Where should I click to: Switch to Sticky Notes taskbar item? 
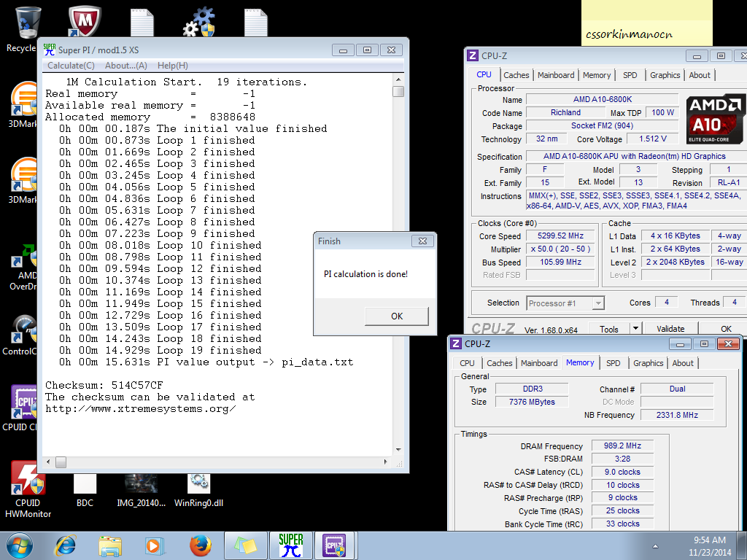245,545
